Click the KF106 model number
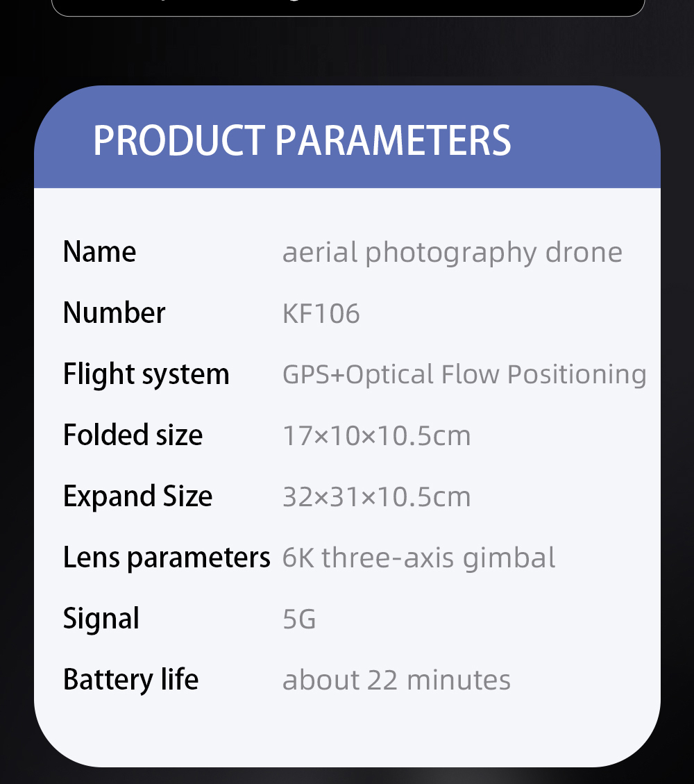The image size is (694, 784). click(321, 314)
